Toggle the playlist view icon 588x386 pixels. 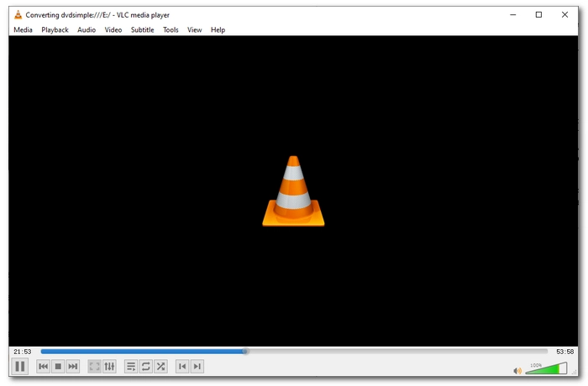[131, 366]
